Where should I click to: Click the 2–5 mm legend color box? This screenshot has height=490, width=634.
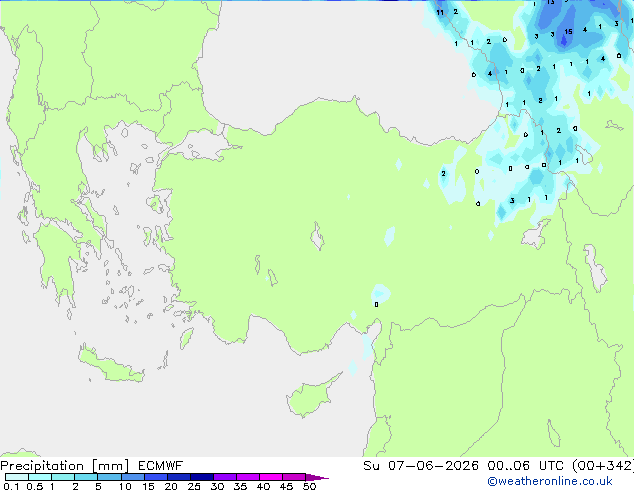(86, 477)
